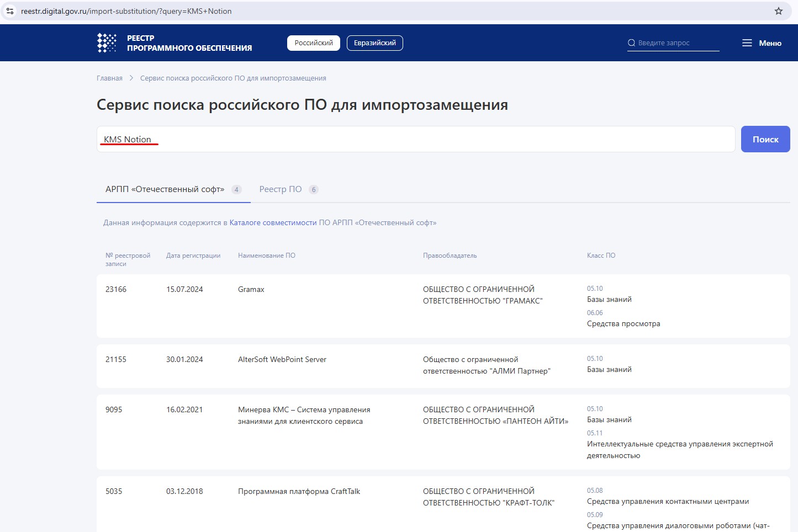Click the date 03.12.2018
The width and height of the screenshot is (798, 532).
click(x=184, y=491)
